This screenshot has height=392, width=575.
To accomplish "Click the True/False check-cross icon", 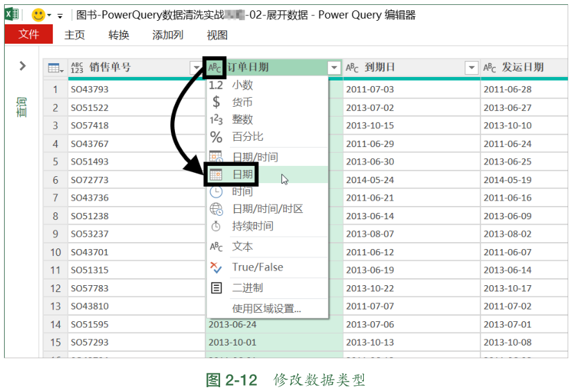I will pyautogui.click(x=216, y=267).
